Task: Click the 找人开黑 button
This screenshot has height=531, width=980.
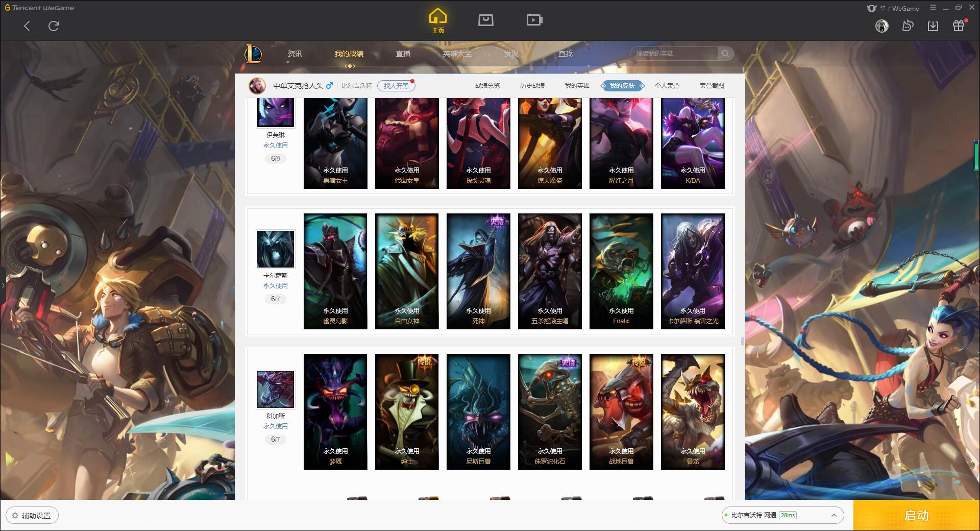Action: click(x=396, y=86)
